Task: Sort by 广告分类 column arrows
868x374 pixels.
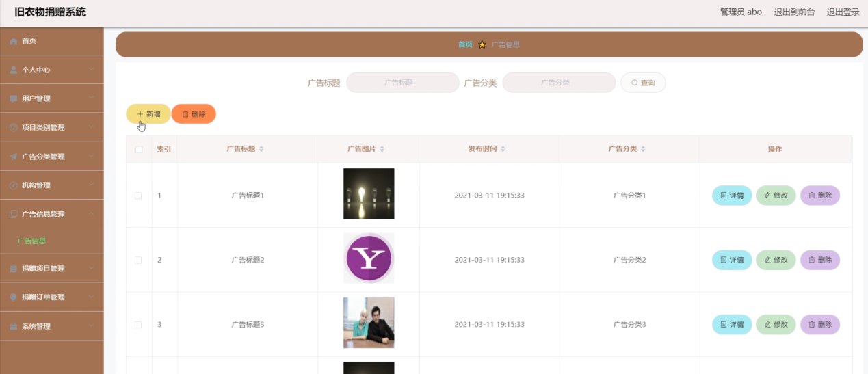Action: 644,149
